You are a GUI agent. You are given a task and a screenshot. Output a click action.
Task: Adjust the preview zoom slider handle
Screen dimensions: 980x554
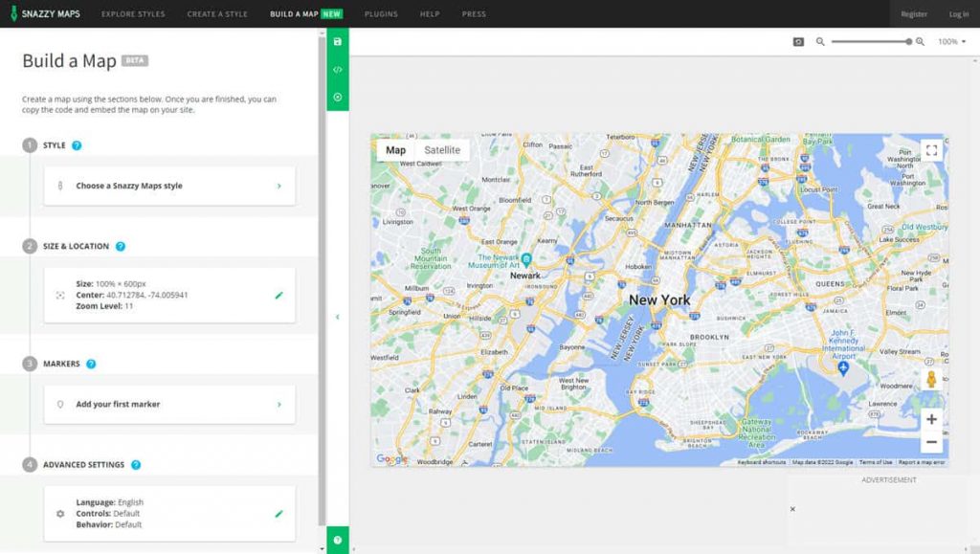tap(908, 42)
